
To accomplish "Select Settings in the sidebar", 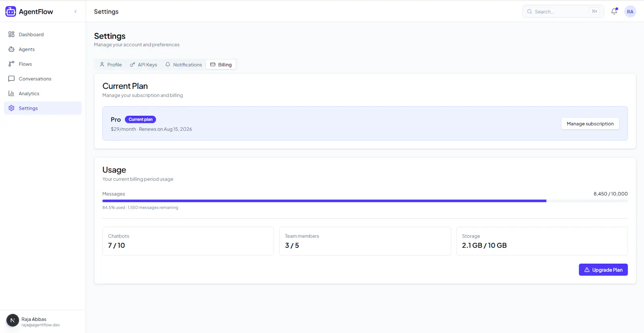I will pos(43,108).
